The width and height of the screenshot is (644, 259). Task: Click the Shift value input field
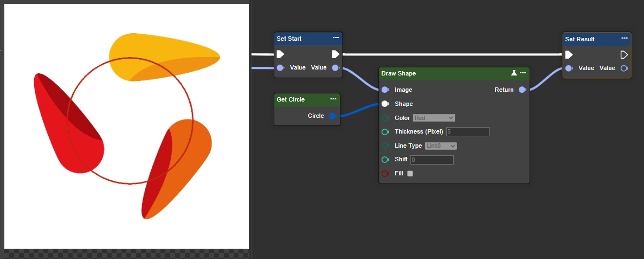click(x=432, y=160)
